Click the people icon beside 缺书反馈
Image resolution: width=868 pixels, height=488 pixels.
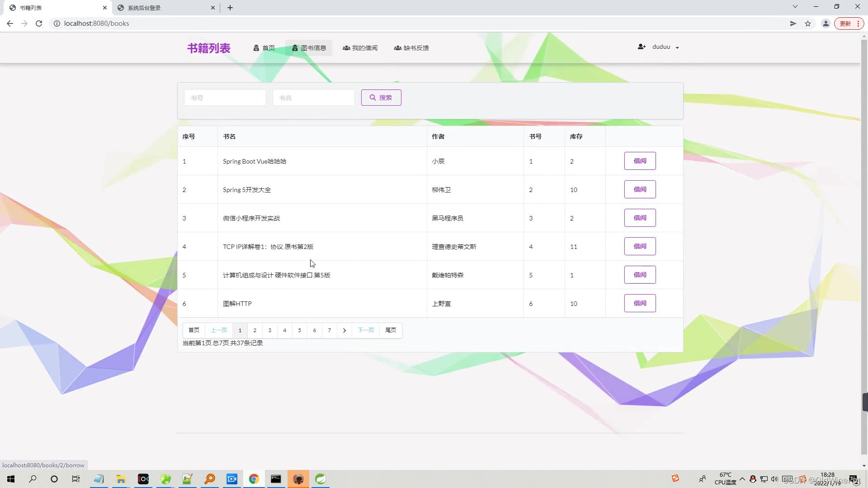coord(397,48)
